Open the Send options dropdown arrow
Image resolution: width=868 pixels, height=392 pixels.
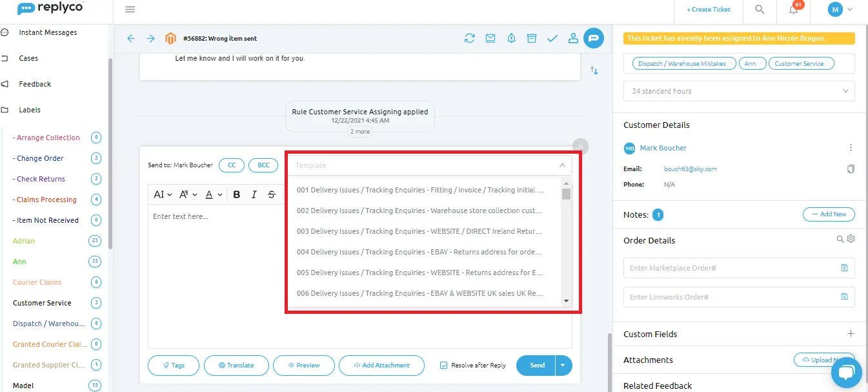[x=563, y=366]
